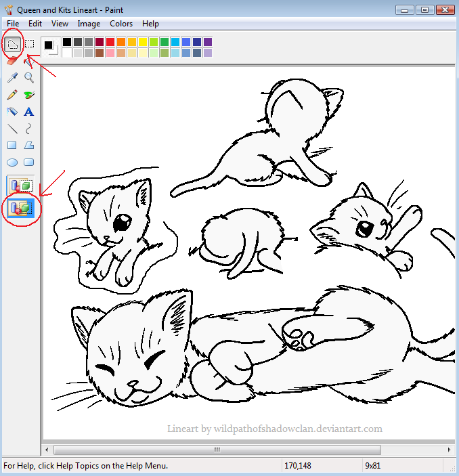This screenshot has height=476, width=459.
Task: Choose the Pick Color eyedropper tool
Action: tap(12, 78)
